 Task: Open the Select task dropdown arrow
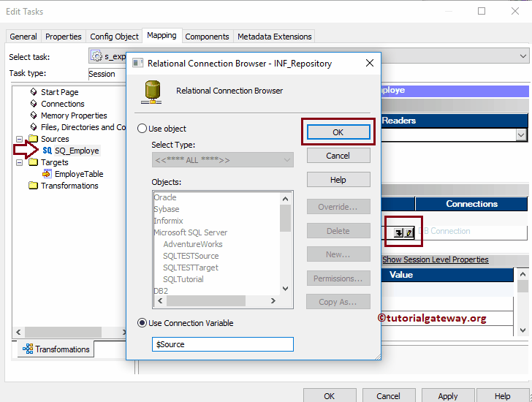click(x=522, y=56)
